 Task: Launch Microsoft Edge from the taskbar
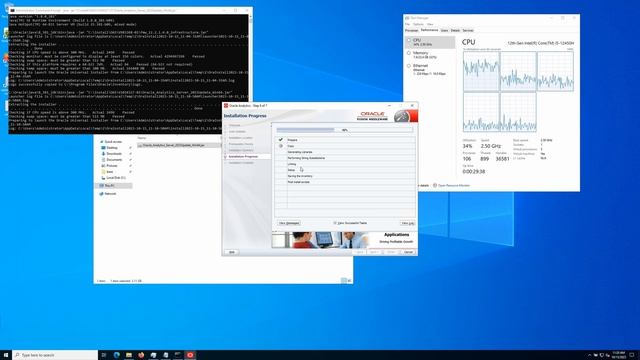click(116, 355)
